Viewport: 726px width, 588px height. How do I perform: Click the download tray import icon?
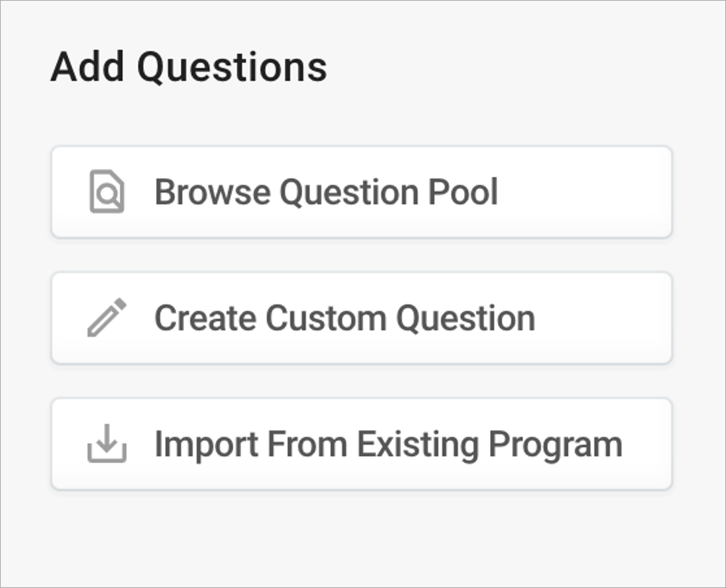pyautogui.click(x=107, y=443)
